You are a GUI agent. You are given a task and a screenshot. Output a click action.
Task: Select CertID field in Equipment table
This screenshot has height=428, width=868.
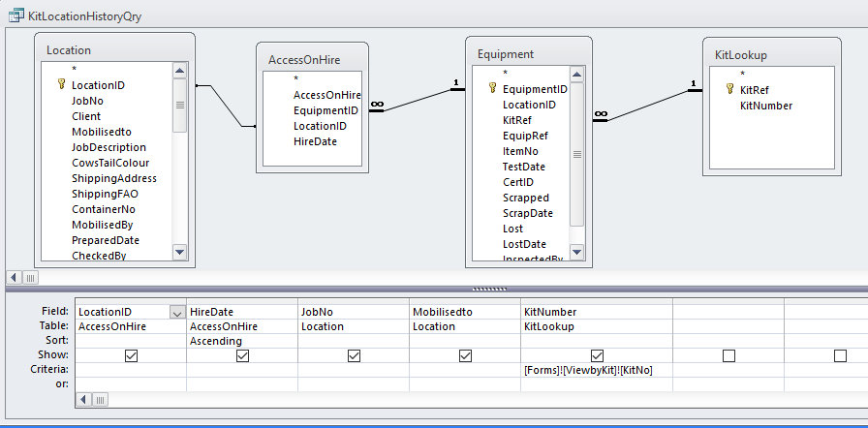coord(518,182)
